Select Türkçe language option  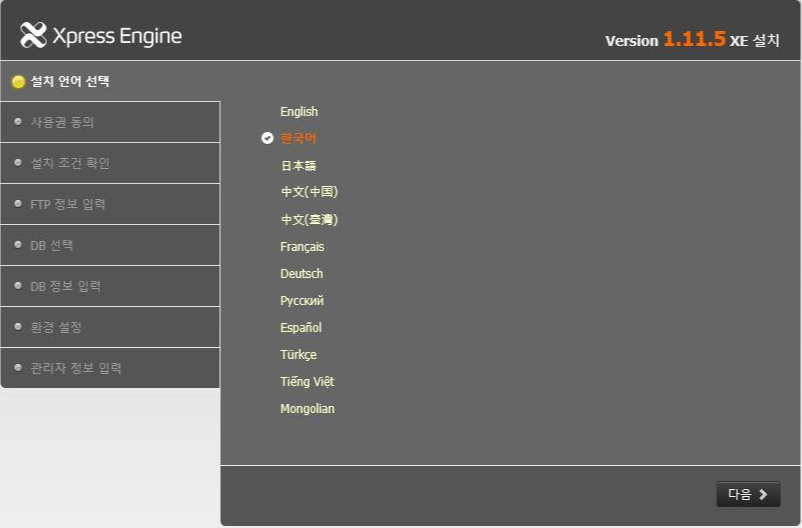(x=298, y=355)
